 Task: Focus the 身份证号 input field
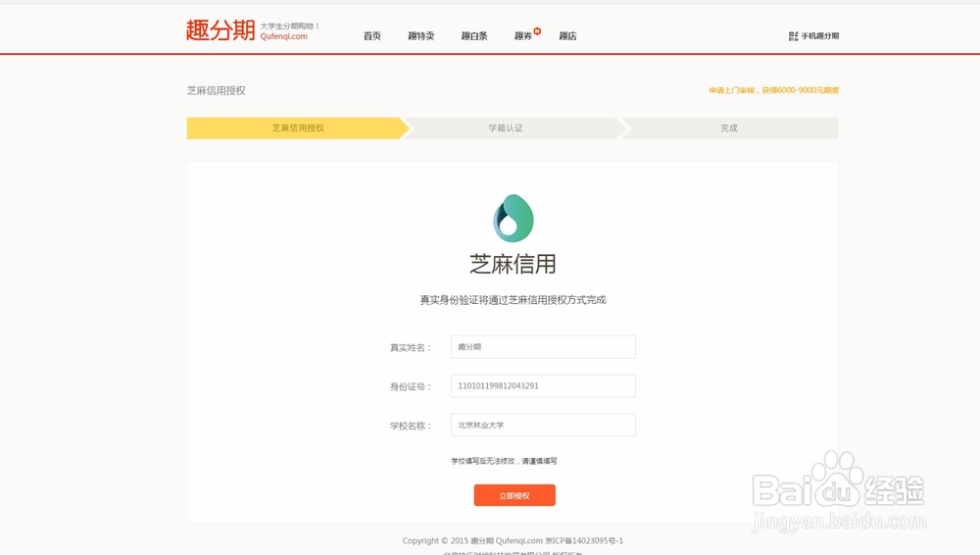coord(543,386)
